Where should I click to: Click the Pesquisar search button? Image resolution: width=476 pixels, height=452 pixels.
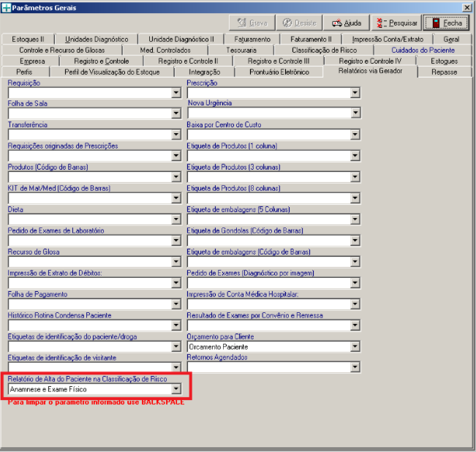click(x=396, y=23)
